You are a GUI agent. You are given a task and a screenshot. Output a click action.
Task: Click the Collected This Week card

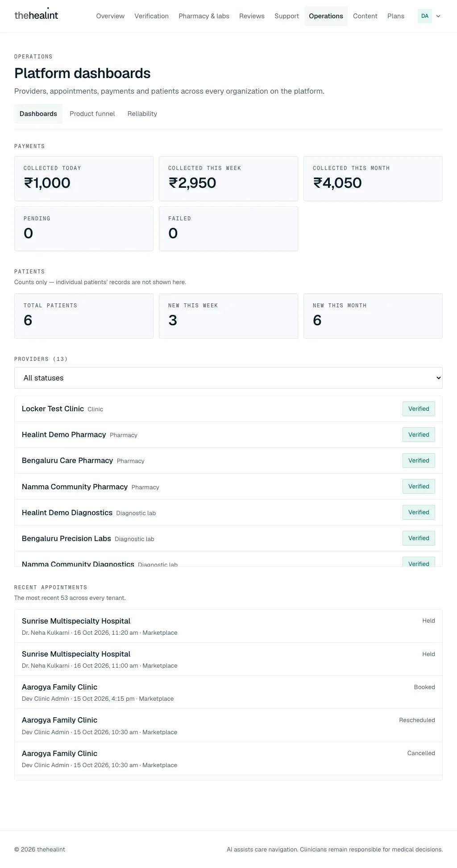[228, 178]
